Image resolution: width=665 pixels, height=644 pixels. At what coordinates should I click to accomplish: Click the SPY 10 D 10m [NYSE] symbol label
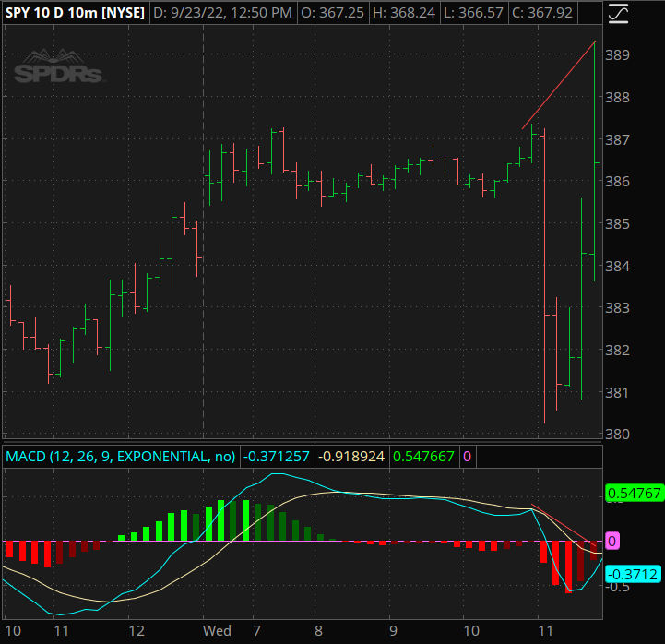click(x=75, y=13)
